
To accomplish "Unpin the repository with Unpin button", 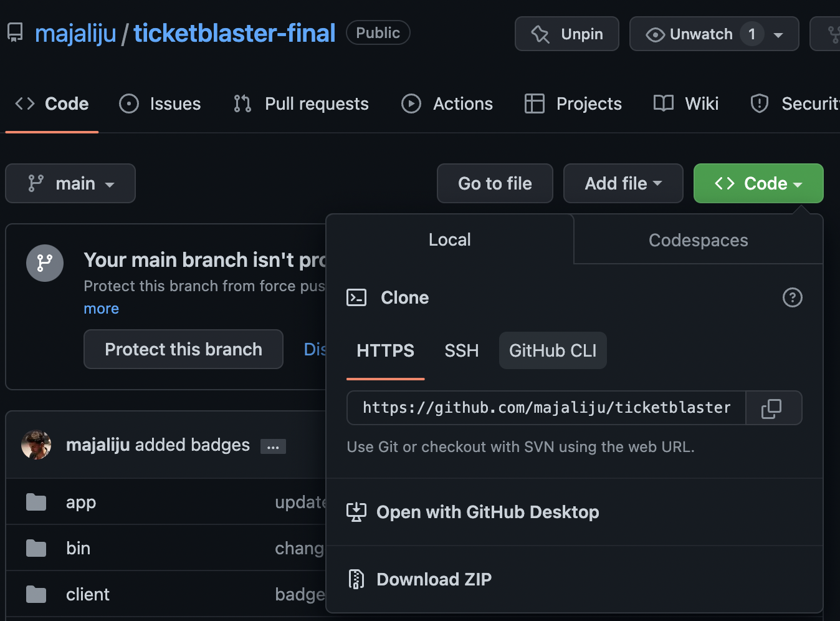I will point(567,34).
